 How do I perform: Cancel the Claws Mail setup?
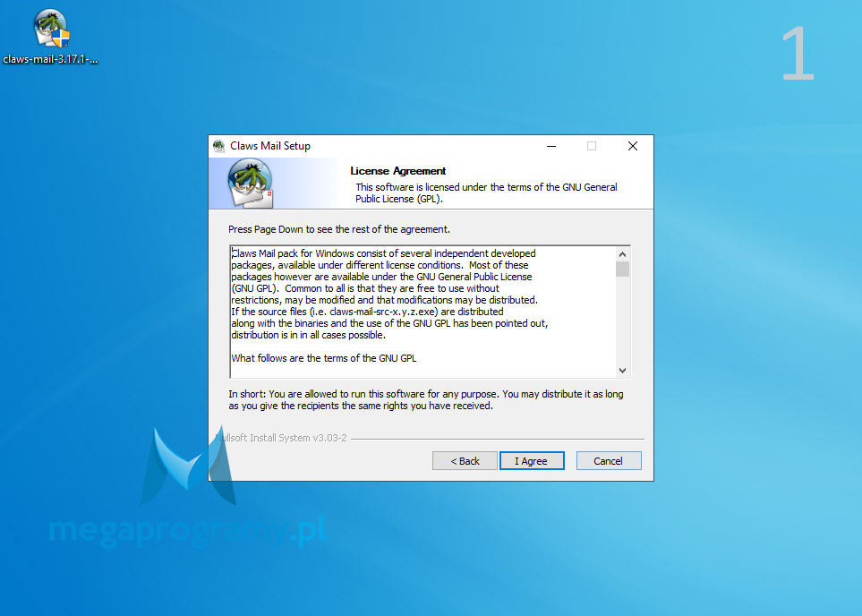click(609, 461)
